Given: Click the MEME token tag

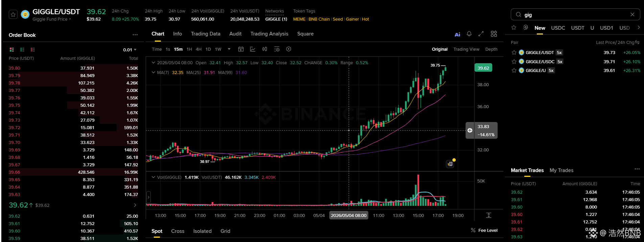Looking at the screenshot, I should click(299, 19).
